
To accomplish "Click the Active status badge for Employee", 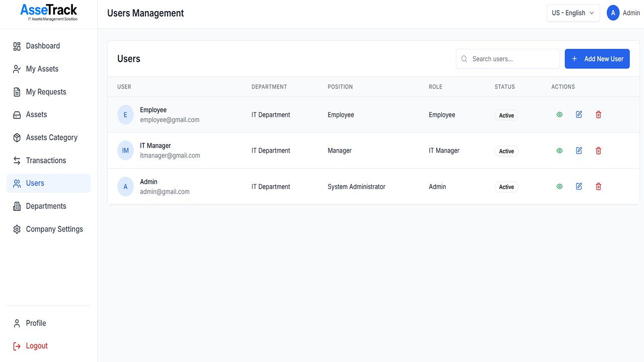I will 506,116.
